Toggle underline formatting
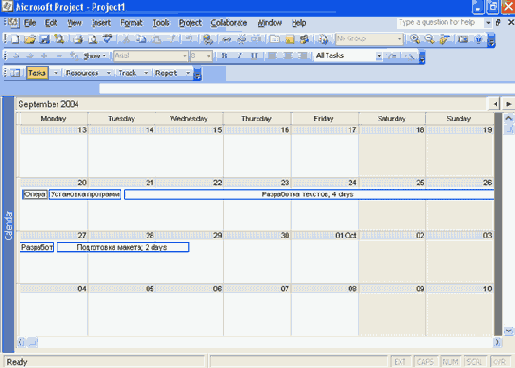The height and width of the screenshot is (368, 515). [254, 56]
